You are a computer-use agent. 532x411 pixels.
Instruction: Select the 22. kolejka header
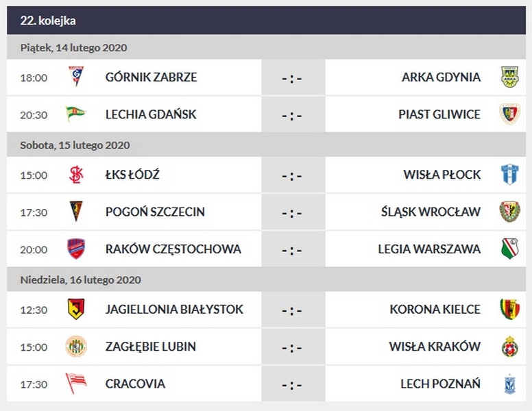48,21
